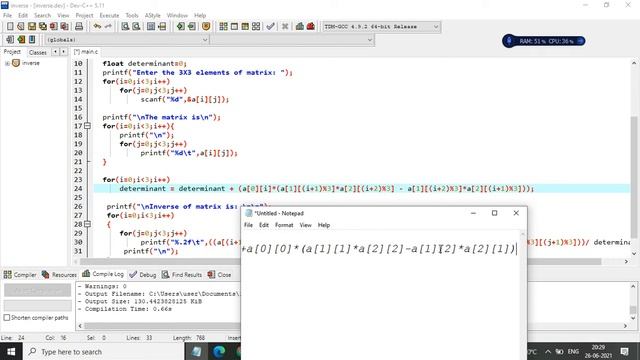Open the Dev-C++ Tools menu
Viewport: 640px width, 360px height.
tap(132, 16)
